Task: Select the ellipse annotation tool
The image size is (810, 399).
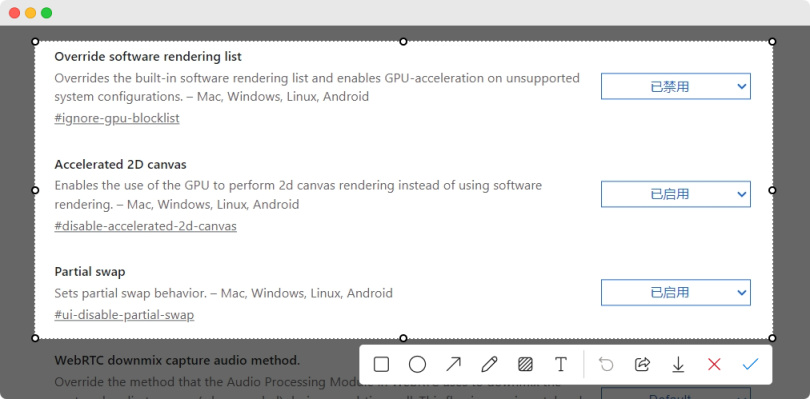Action: pyautogui.click(x=417, y=365)
